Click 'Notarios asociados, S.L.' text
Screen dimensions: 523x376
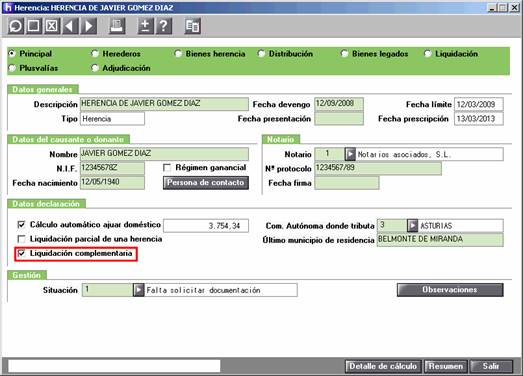(404, 154)
